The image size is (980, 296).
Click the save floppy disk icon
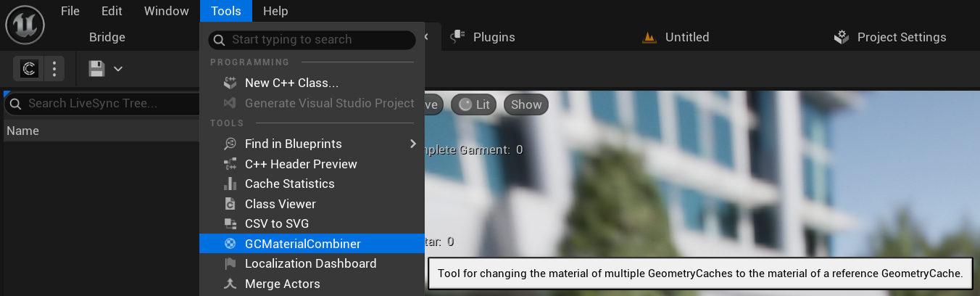pos(96,69)
